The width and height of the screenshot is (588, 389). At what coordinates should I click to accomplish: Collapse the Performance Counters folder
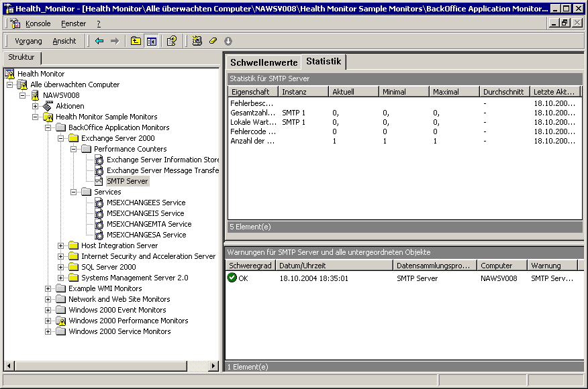74,149
